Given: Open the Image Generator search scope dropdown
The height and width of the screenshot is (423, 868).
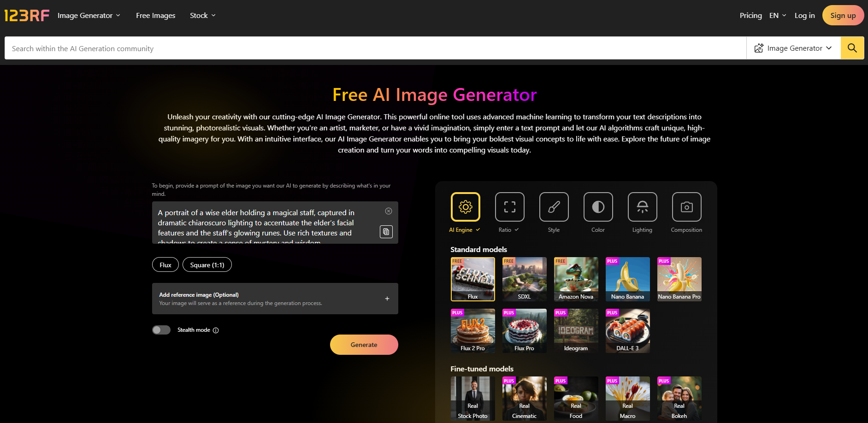Looking at the screenshot, I should (793, 48).
